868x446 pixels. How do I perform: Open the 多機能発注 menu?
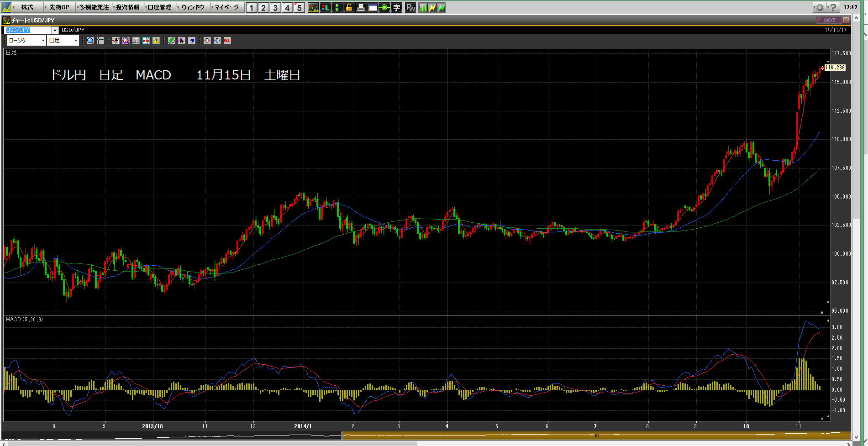click(x=93, y=7)
